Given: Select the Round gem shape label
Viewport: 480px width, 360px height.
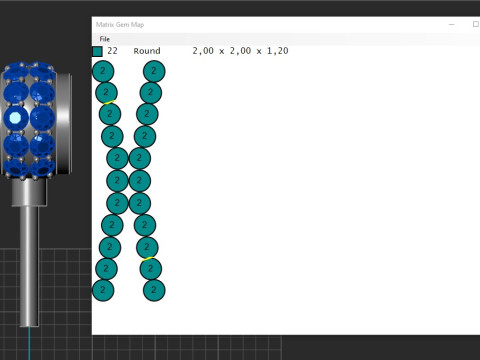Looking at the screenshot, I should pyautogui.click(x=147, y=51).
